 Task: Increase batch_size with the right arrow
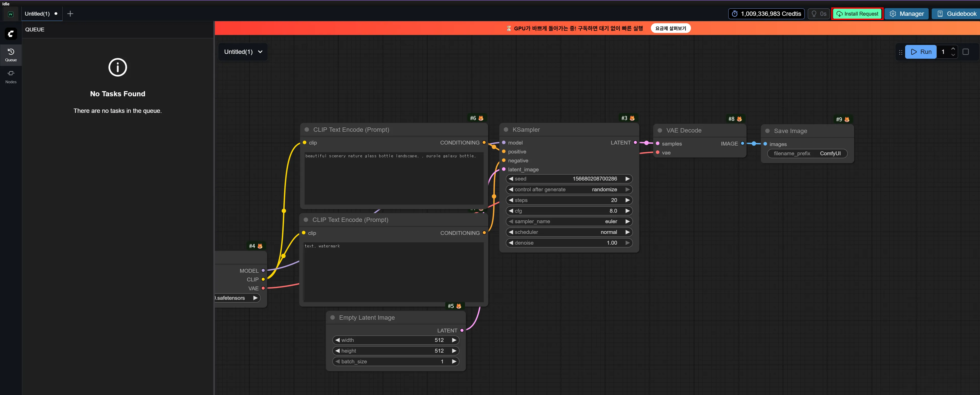[454, 361]
